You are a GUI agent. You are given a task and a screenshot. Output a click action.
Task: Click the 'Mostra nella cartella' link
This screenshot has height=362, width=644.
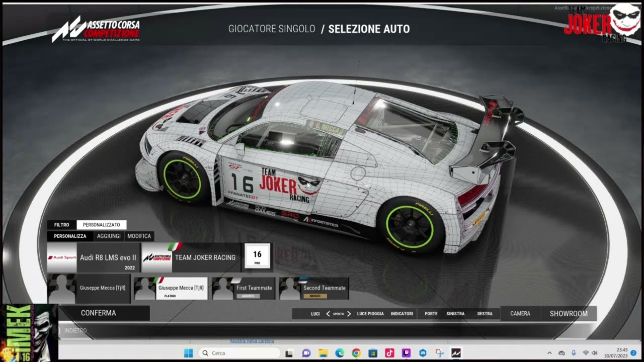coord(252,341)
